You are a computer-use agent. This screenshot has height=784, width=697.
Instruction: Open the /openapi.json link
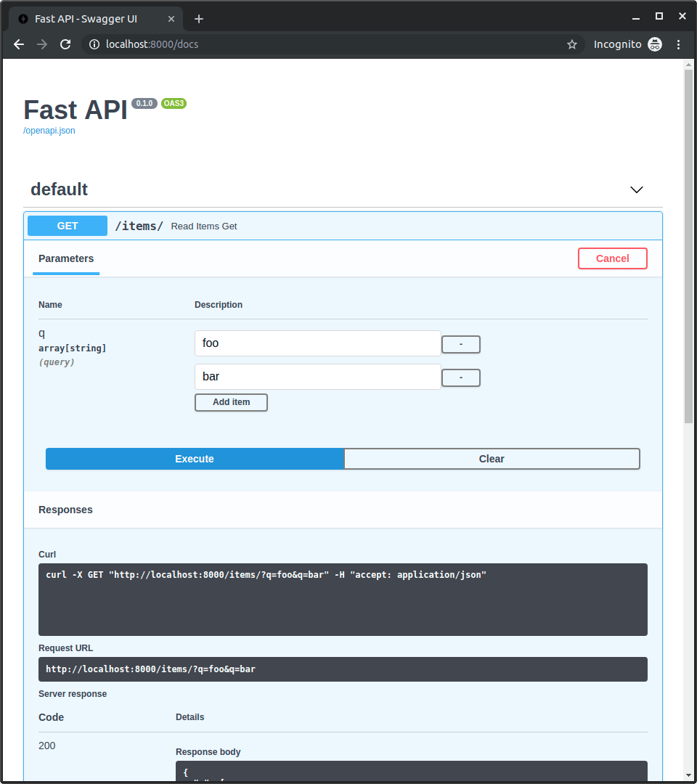(49, 131)
